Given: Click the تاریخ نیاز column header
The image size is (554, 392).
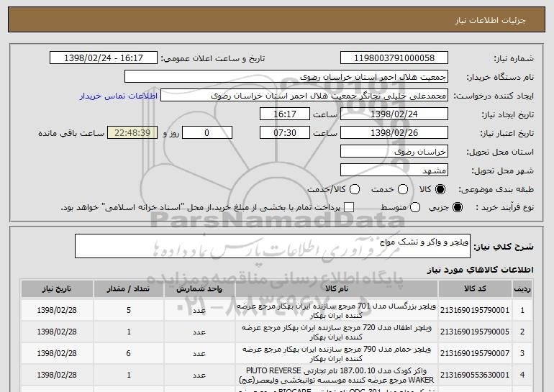Looking at the screenshot, I should pyautogui.click(x=57, y=289).
